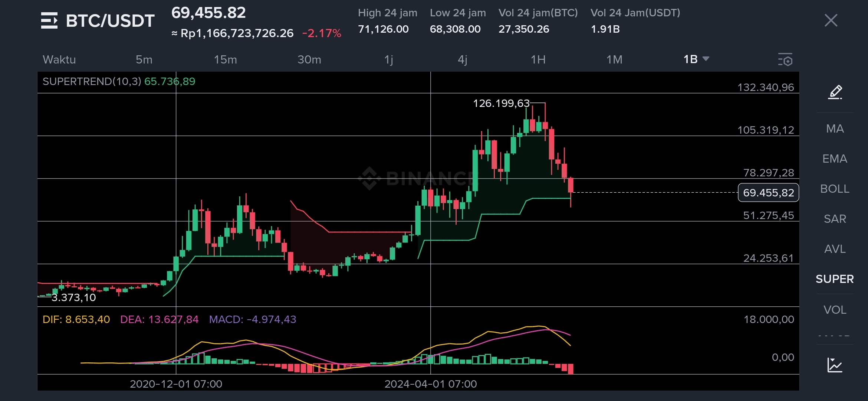Click the 69.455,82 current price label

(x=768, y=193)
